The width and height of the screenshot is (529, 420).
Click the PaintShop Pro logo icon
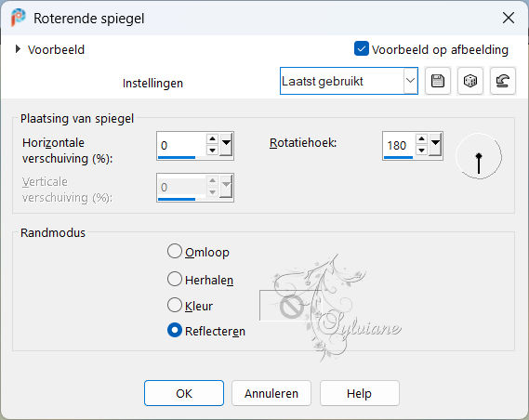coord(18,18)
